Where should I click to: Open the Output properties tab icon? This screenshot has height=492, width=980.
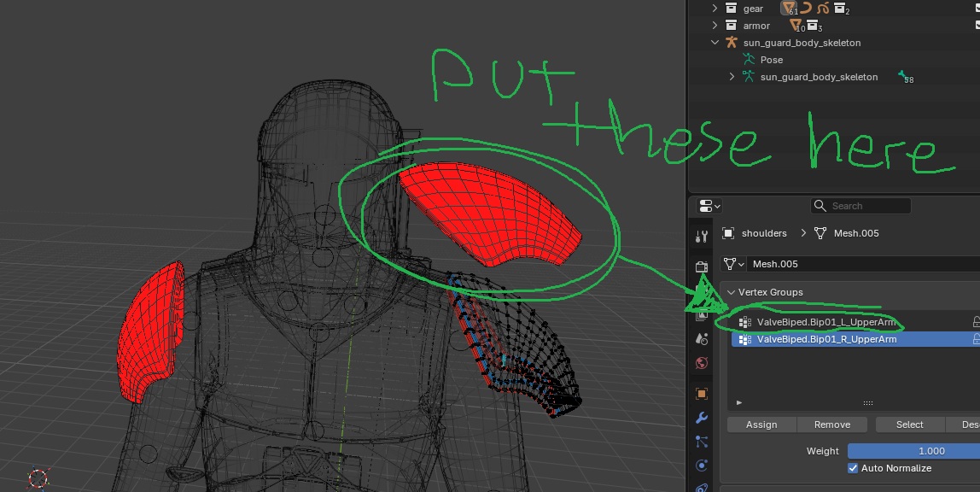click(701, 290)
